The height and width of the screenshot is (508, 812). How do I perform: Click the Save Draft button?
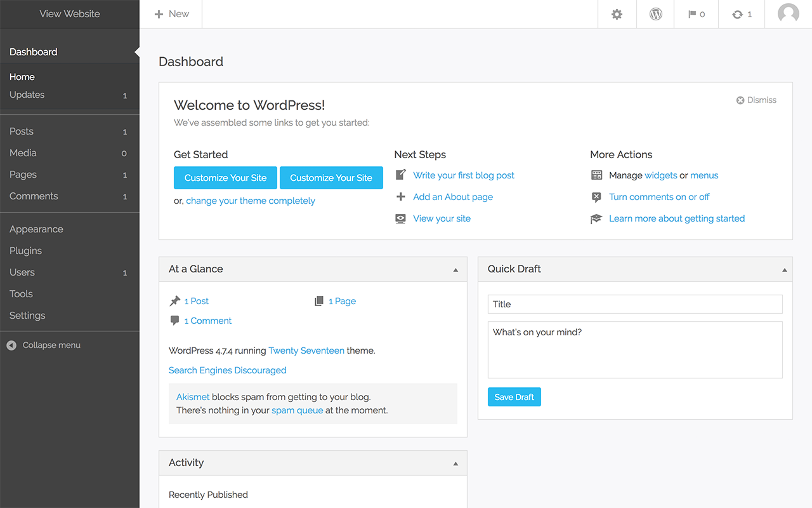[514, 397]
